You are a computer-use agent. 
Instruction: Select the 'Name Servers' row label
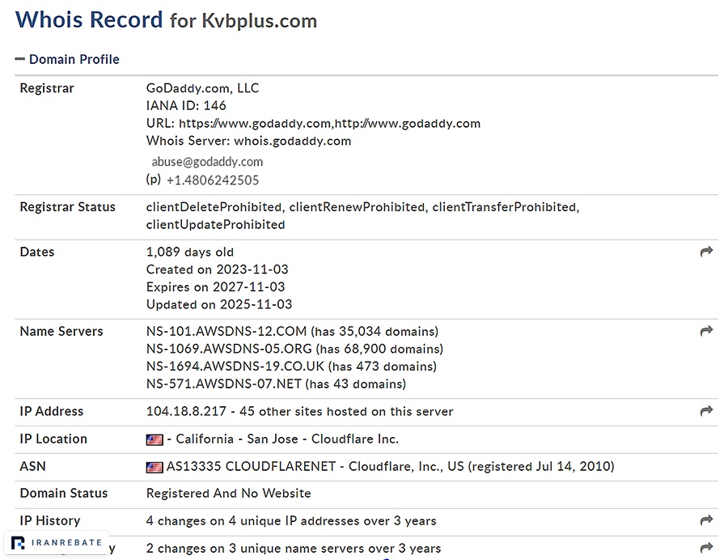click(x=61, y=331)
